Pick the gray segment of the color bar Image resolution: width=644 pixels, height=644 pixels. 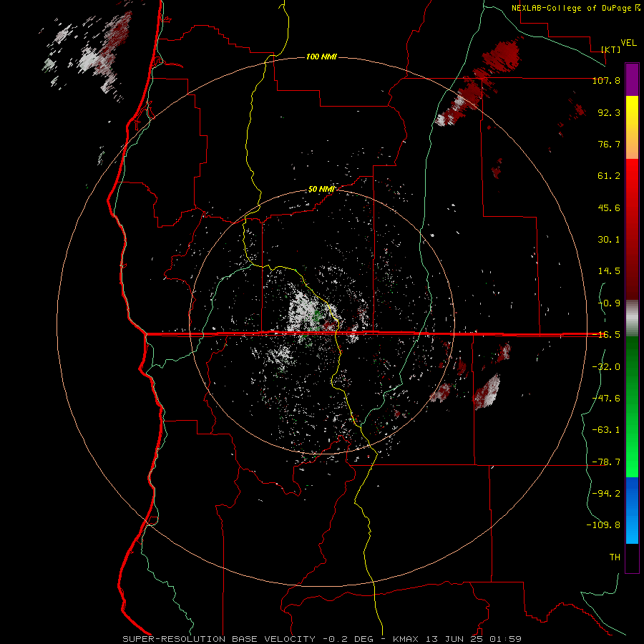click(x=632, y=318)
